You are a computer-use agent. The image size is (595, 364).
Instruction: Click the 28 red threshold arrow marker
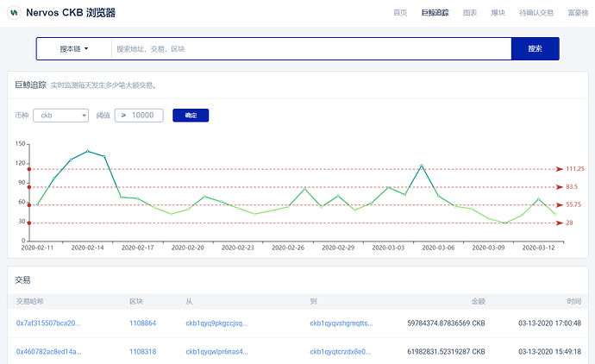560,223
